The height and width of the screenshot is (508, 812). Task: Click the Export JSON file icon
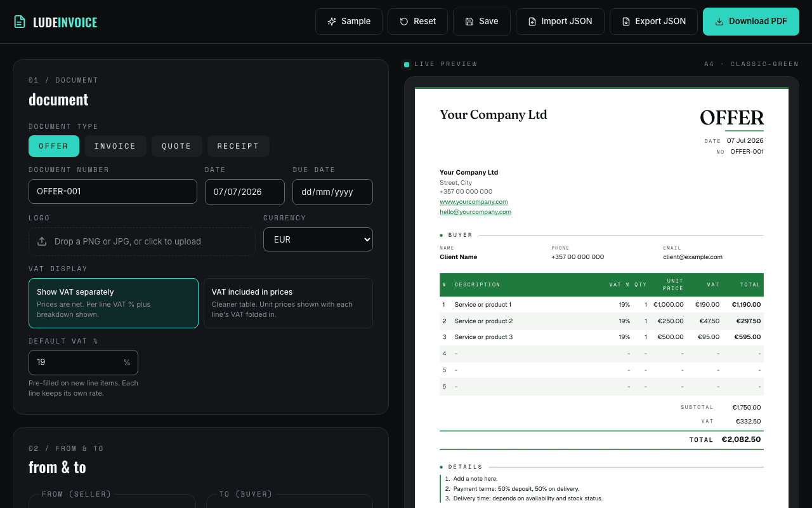point(626,22)
